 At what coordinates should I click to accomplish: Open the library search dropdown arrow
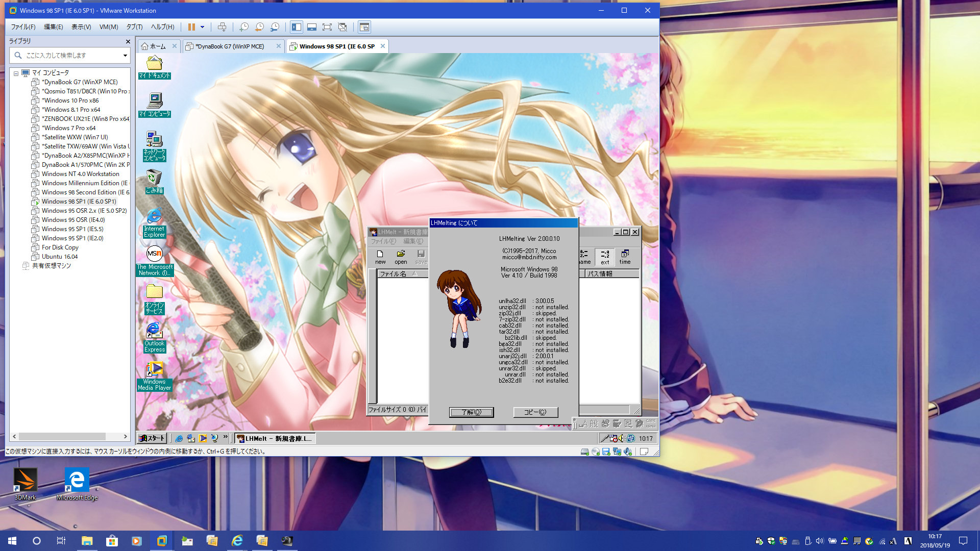[x=125, y=55]
